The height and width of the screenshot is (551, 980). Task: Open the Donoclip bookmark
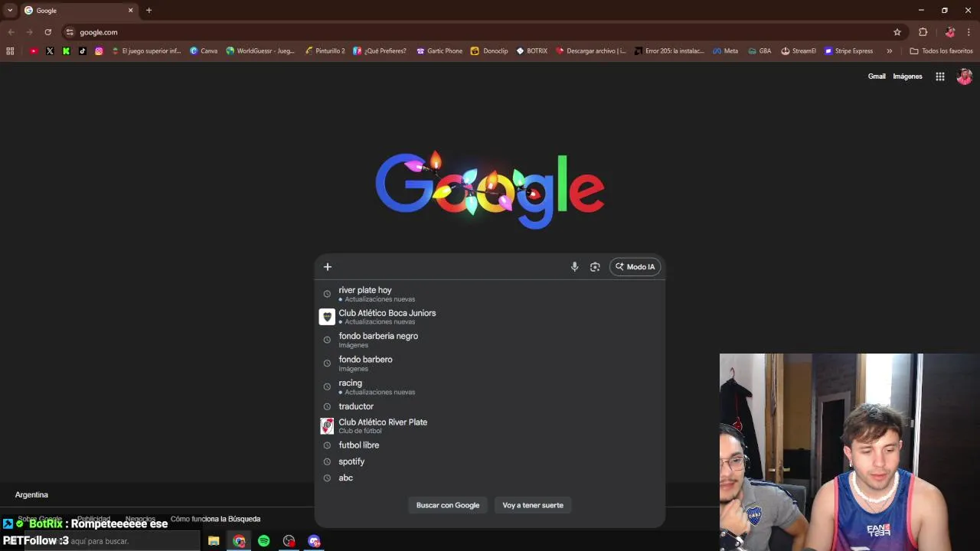click(x=489, y=51)
